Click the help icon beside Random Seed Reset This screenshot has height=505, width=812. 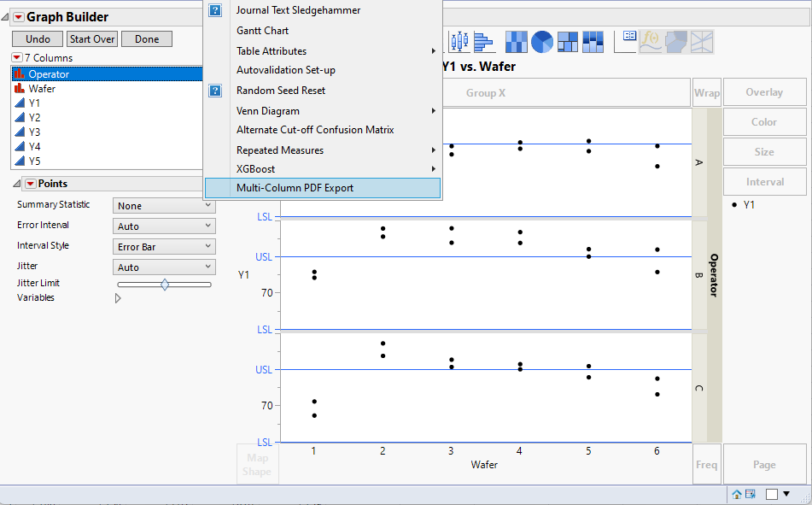214,90
